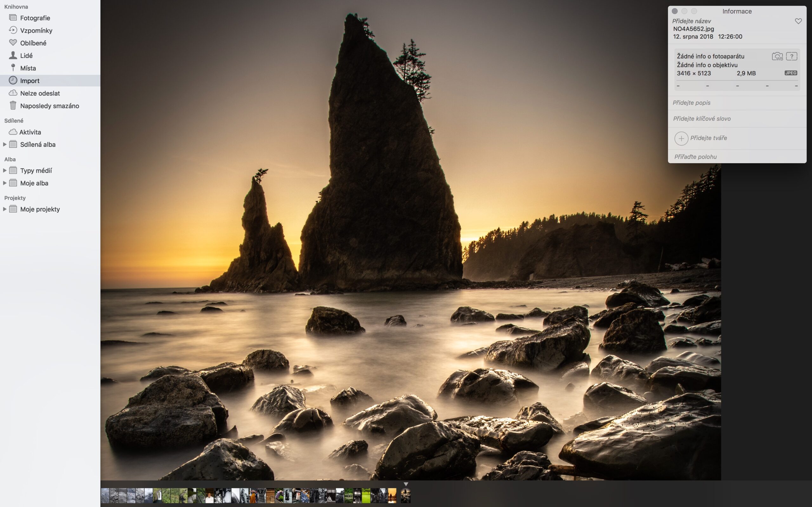Screen dimensions: 812x507
Task: Expand the Moje alba folder
Action: (5, 183)
